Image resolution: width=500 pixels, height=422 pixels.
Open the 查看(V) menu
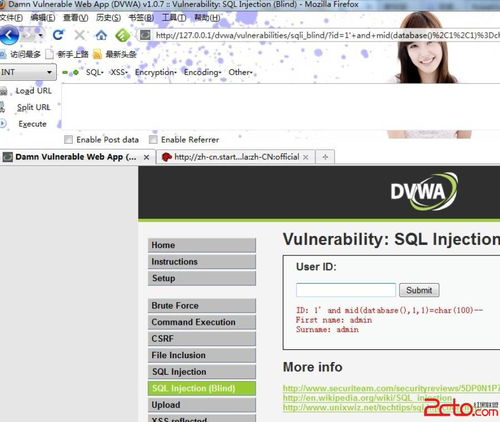pos(76,18)
